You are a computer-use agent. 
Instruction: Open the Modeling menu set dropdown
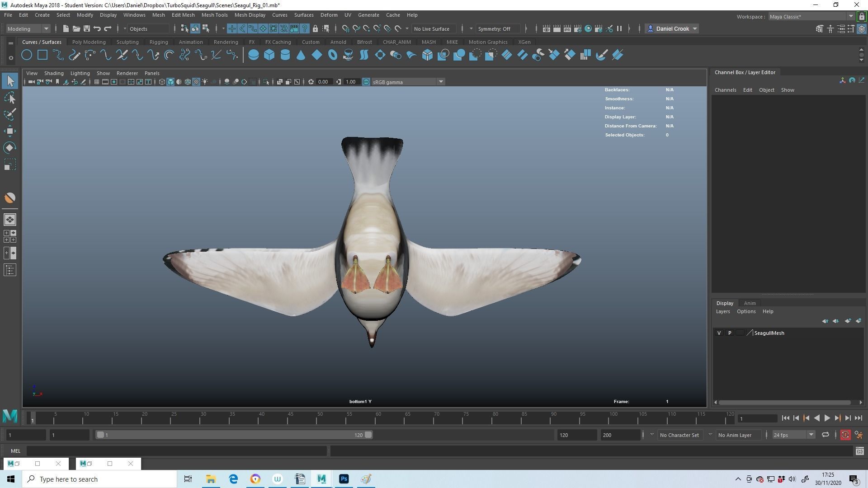(x=28, y=28)
